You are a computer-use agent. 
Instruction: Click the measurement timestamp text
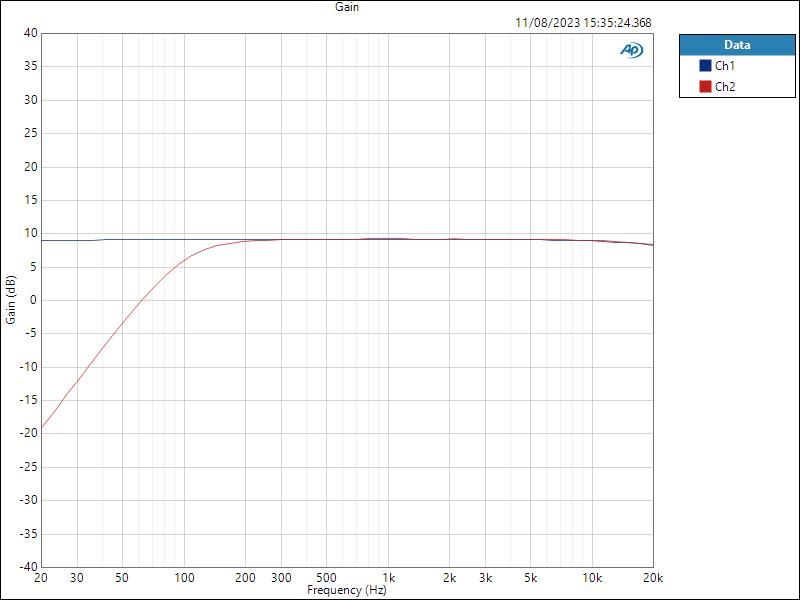[582, 22]
